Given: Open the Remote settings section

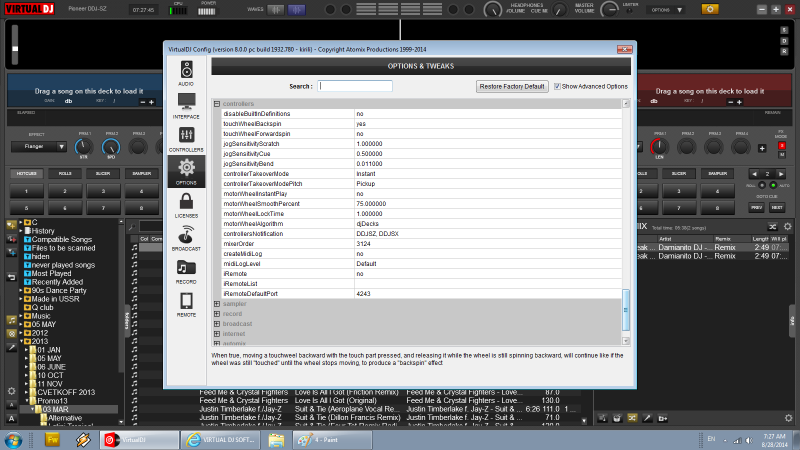Looking at the screenshot, I should tap(186, 304).
